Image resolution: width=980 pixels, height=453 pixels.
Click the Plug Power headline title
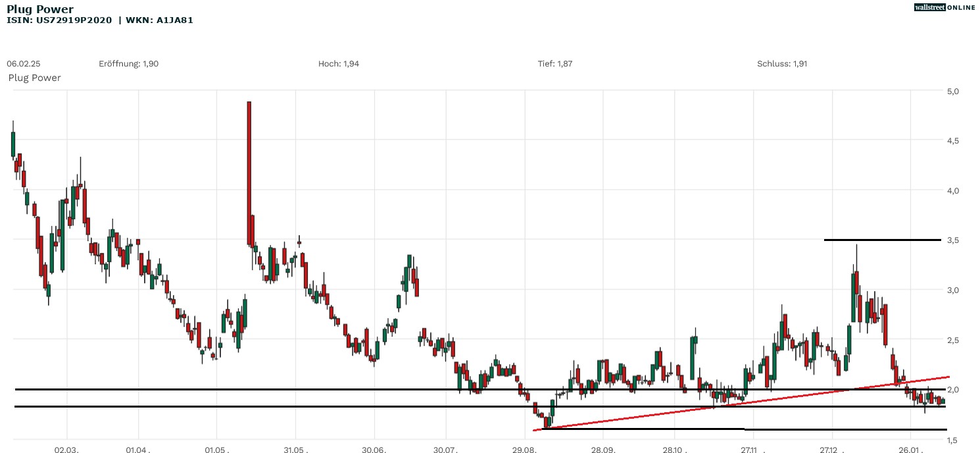[40, 9]
